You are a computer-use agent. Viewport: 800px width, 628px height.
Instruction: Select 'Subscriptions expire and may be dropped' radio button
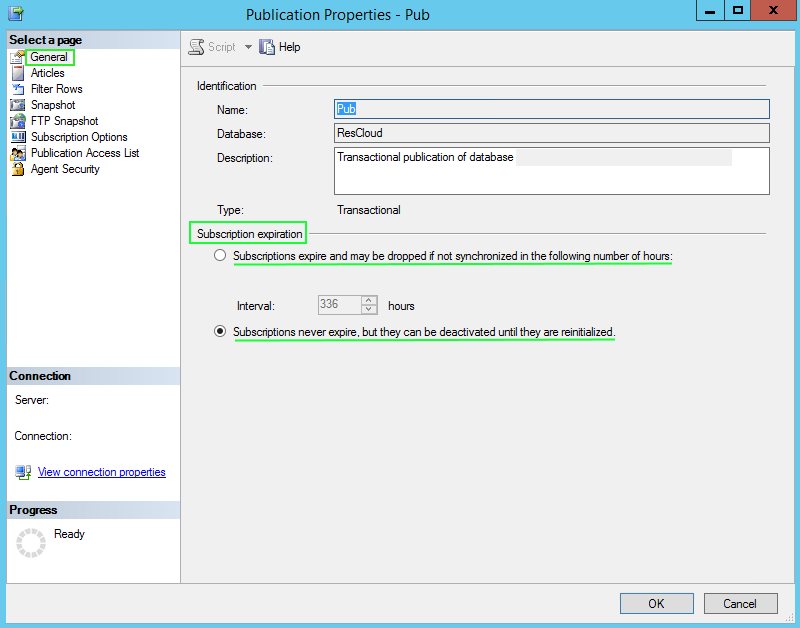point(220,255)
